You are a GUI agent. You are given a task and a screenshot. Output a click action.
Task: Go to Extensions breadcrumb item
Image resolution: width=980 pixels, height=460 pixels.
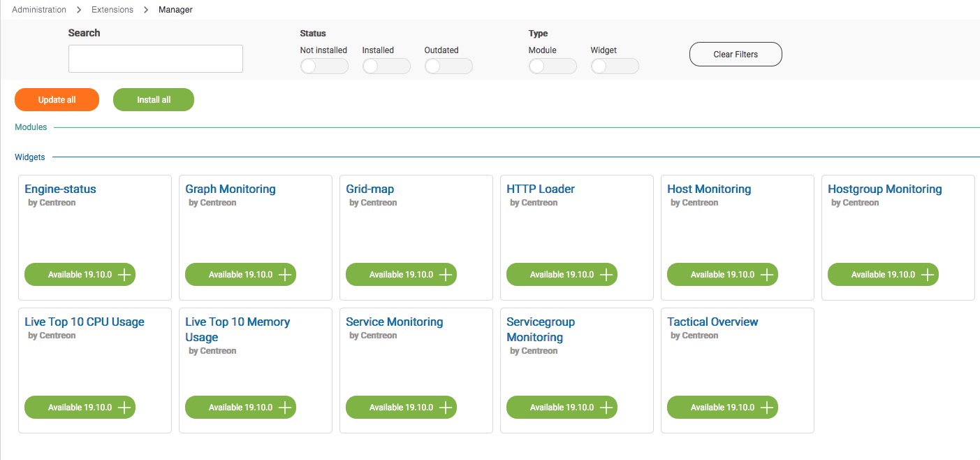(112, 10)
